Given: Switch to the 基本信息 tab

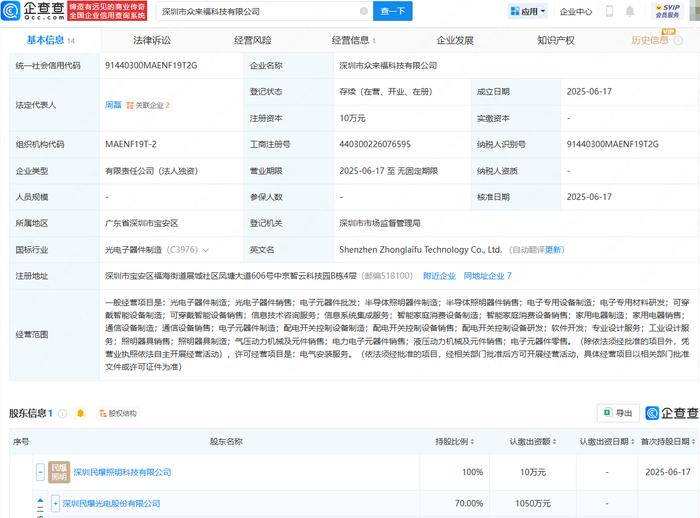Looking at the screenshot, I should [50, 40].
